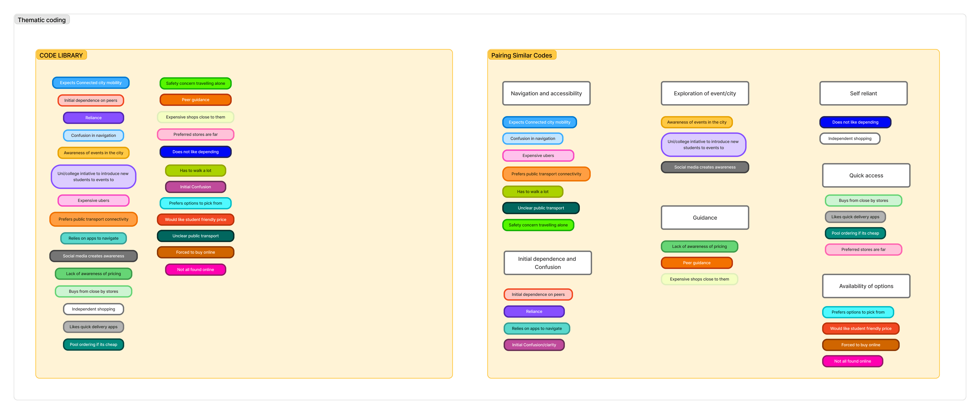Select the Quick access theme box
Screen dimensions: 980x414
866,175
